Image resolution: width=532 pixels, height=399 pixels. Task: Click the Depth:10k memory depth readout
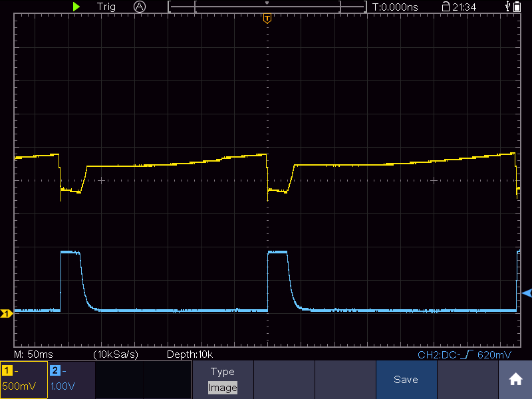(190, 354)
